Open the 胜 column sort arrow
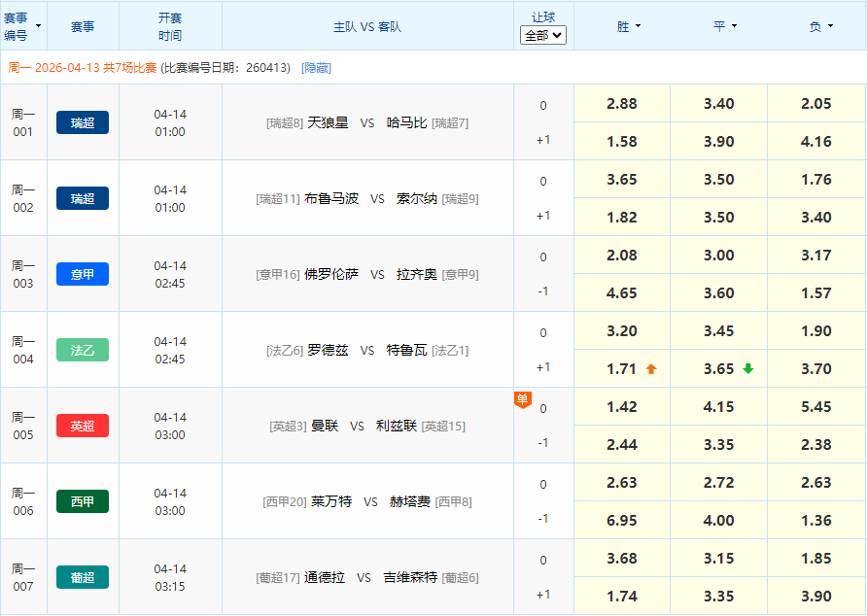Viewport: 867px width, 616px height. (x=638, y=26)
